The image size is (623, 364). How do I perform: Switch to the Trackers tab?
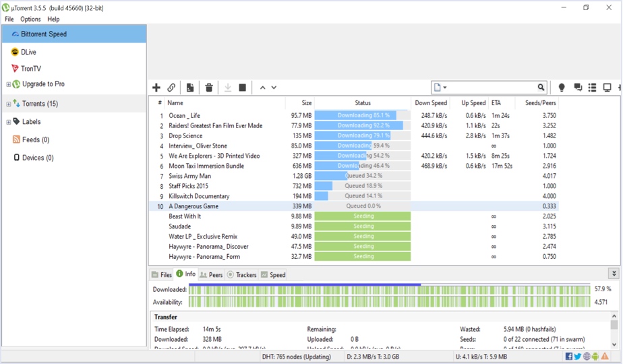[x=241, y=275]
